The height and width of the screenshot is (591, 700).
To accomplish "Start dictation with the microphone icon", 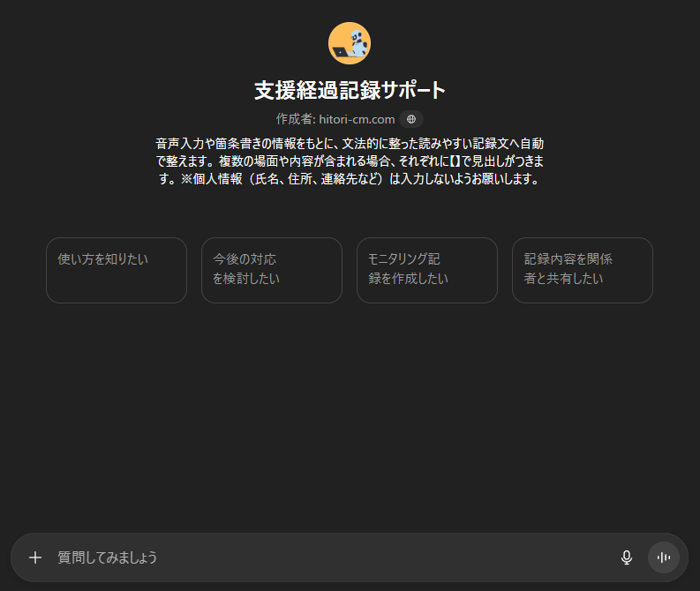I will click(627, 557).
